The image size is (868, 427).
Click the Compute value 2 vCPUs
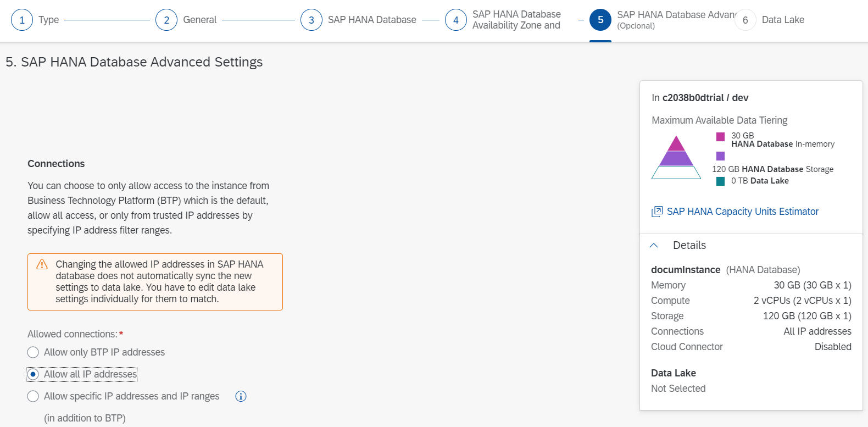[803, 301]
